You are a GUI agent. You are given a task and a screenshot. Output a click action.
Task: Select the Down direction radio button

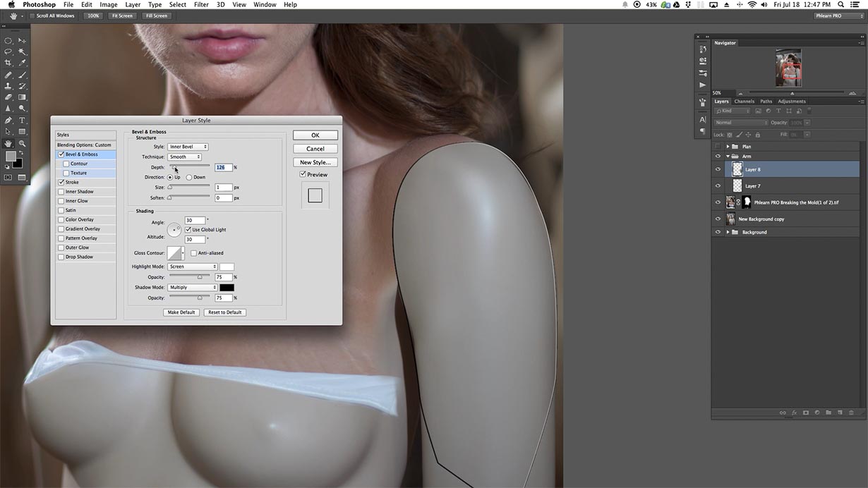(x=189, y=177)
